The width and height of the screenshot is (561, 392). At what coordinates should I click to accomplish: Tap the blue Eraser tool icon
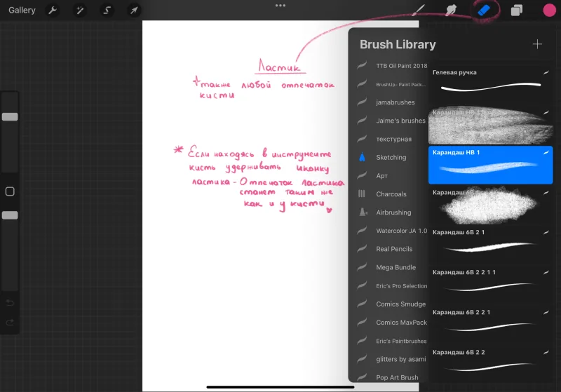coord(484,10)
